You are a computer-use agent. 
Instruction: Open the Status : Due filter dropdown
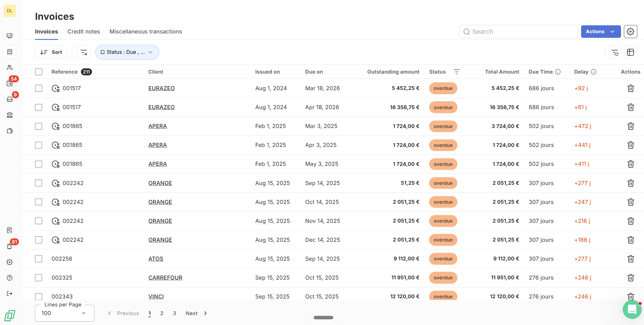click(127, 52)
